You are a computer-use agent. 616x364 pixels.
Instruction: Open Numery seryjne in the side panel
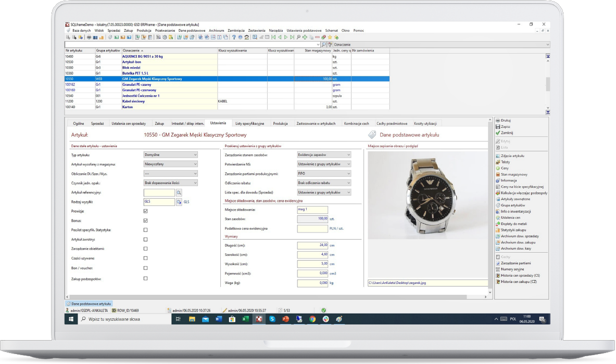pos(512,269)
